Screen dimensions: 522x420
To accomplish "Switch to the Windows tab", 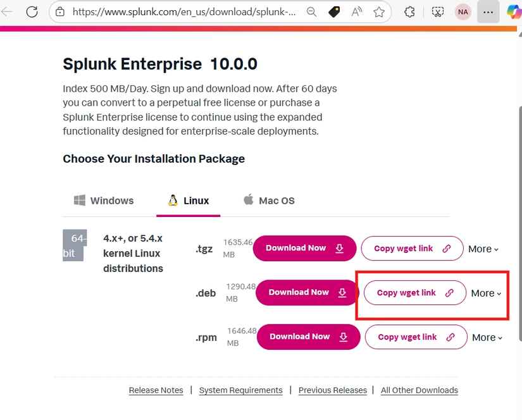I will click(x=104, y=201).
